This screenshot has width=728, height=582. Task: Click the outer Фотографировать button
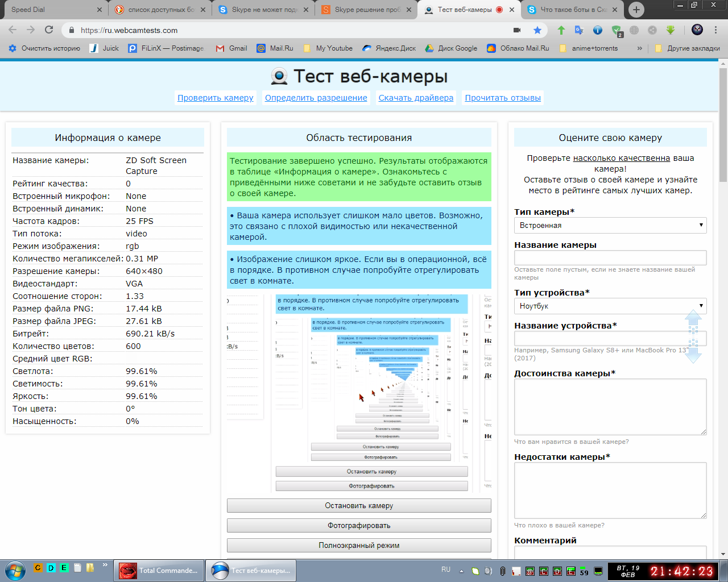tap(359, 526)
